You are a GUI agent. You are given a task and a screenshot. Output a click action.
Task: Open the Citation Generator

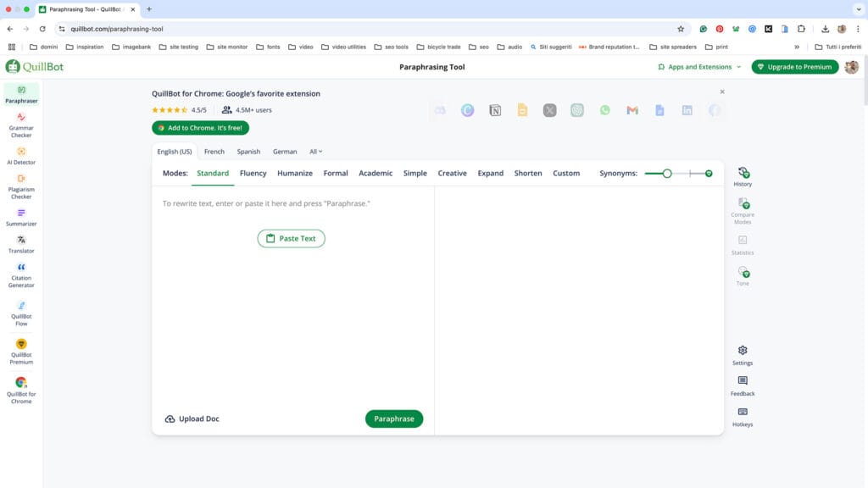pos(20,276)
